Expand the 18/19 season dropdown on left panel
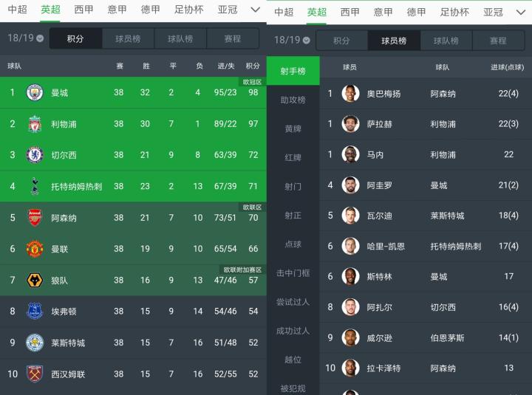 (26, 39)
